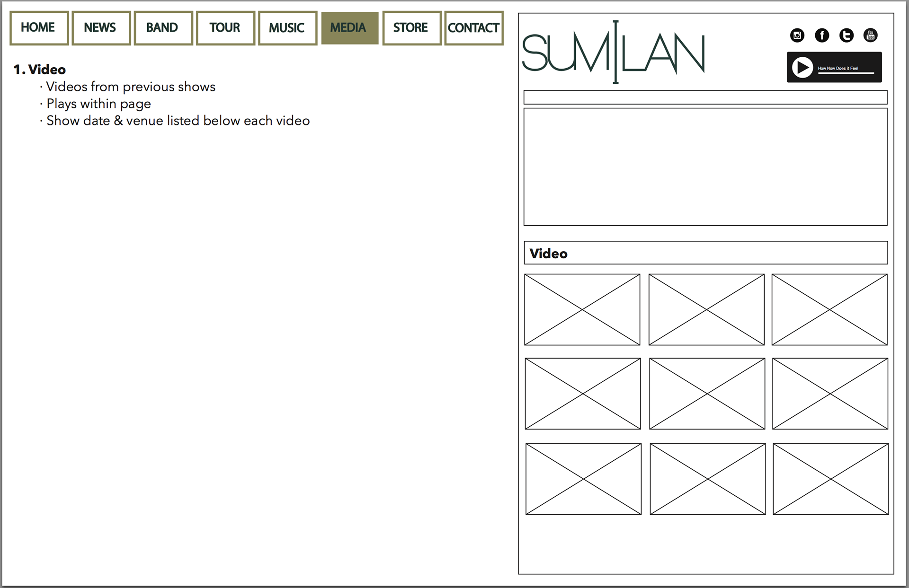
Task: Click the Instagram social icon
Action: (797, 35)
